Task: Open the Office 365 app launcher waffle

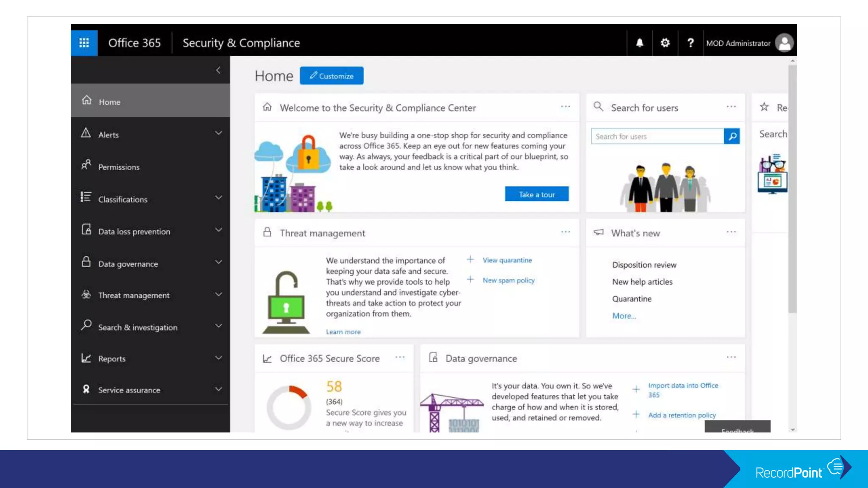Action: [x=84, y=43]
